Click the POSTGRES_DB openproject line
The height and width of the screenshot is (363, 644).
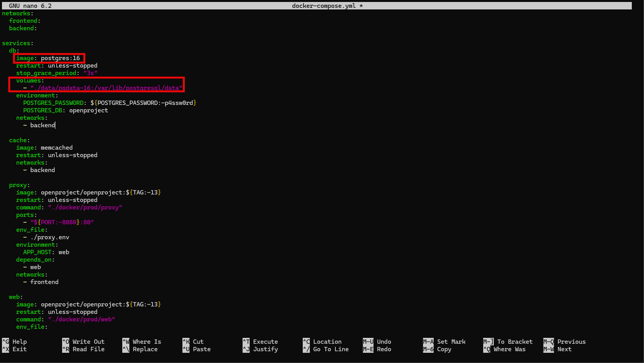[x=65, y=110]
